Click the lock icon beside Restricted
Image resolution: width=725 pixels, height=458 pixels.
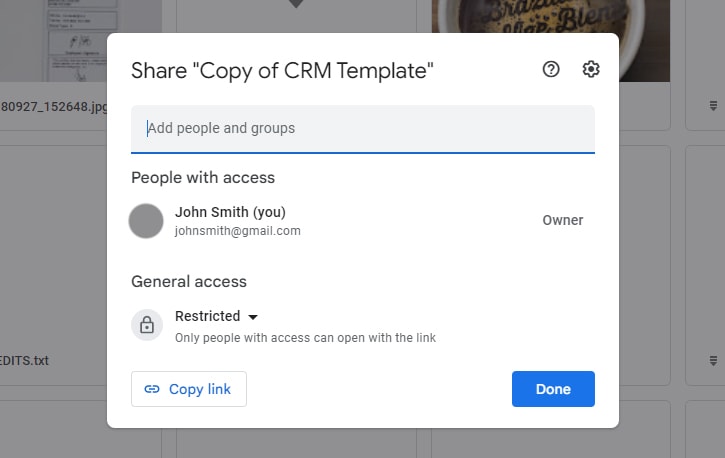pos(147,325)
